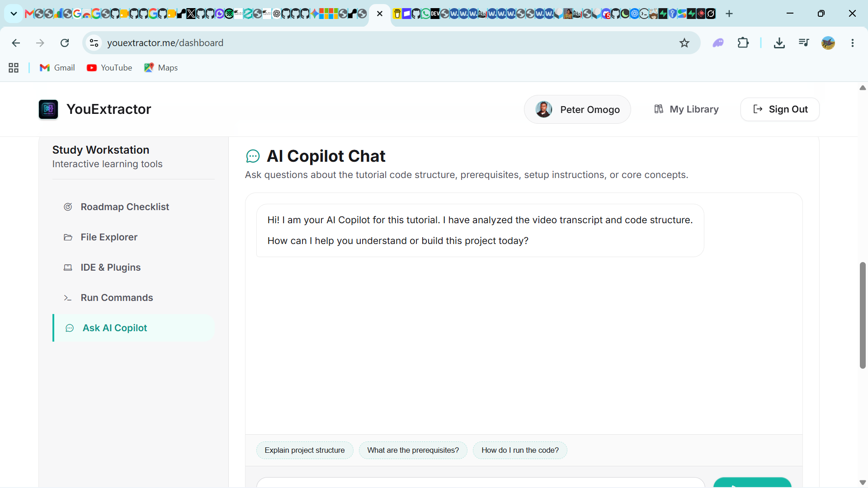Open the Peter Omogo profile button
Screen dimensions: 868x488
click(577, 109)
